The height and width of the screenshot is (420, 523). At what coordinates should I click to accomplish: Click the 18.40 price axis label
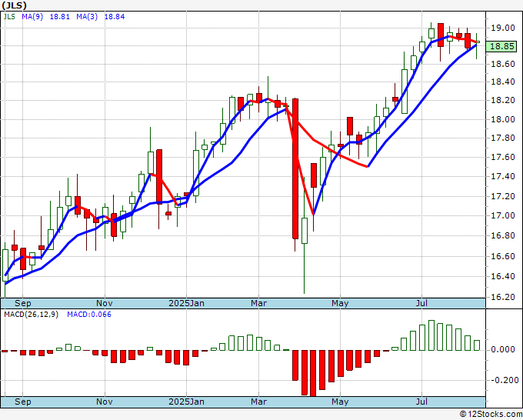pyautogui.click(x=503, y=82)
